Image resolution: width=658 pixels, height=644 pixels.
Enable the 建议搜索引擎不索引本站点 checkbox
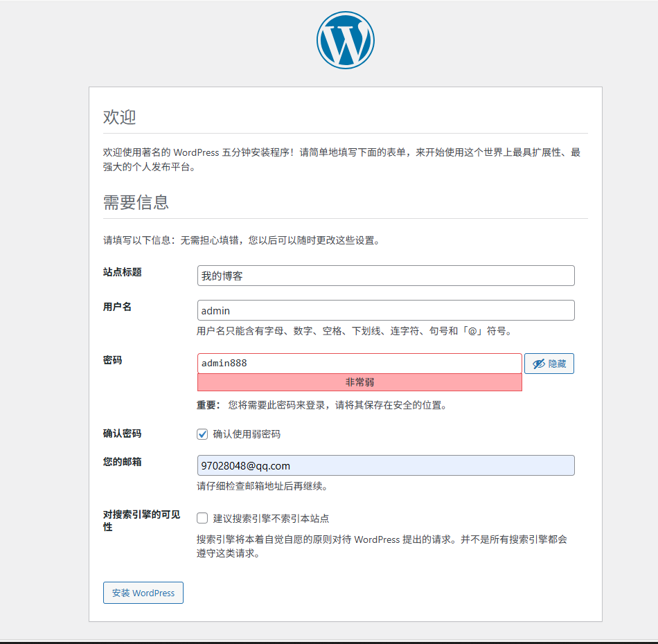coord(202,518)
